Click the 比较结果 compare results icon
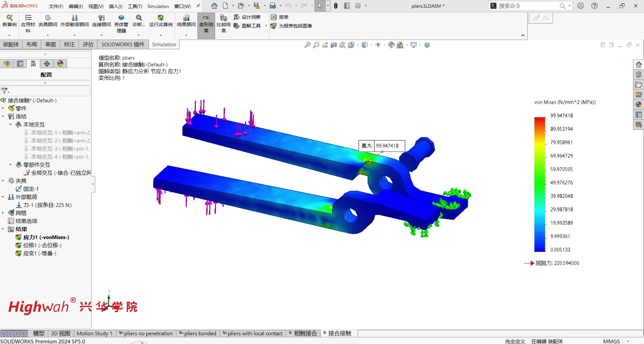This screenshot has height=344, width=644. [223, 21]
